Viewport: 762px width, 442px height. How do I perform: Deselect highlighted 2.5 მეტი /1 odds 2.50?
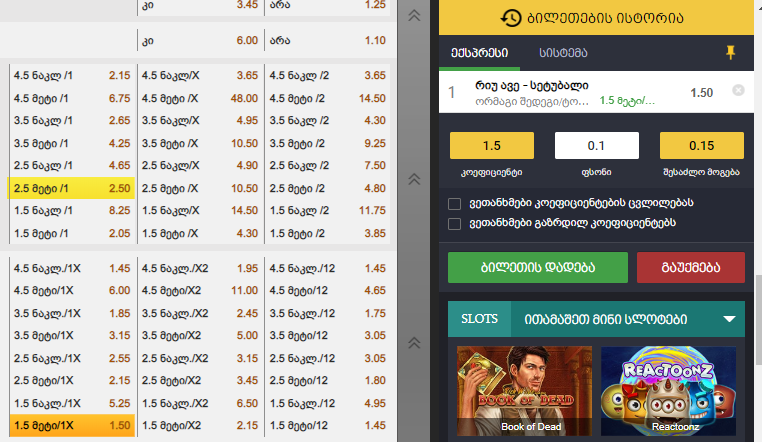[x=71, y=188]
